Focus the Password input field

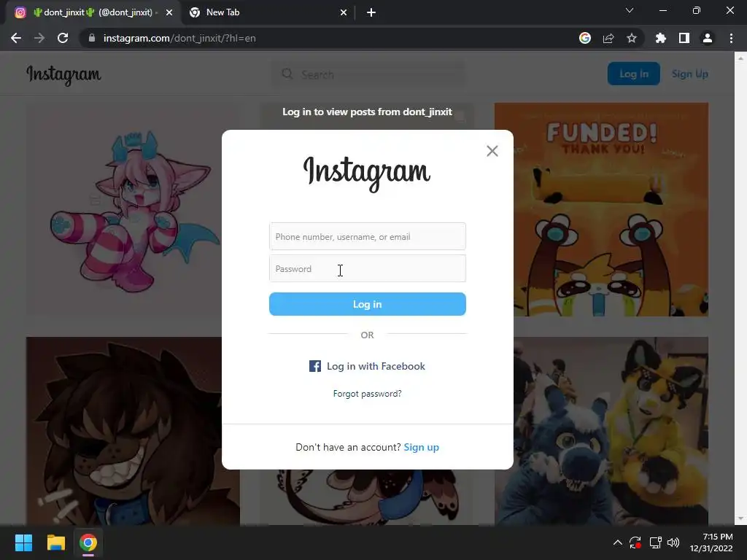[368, 268]
